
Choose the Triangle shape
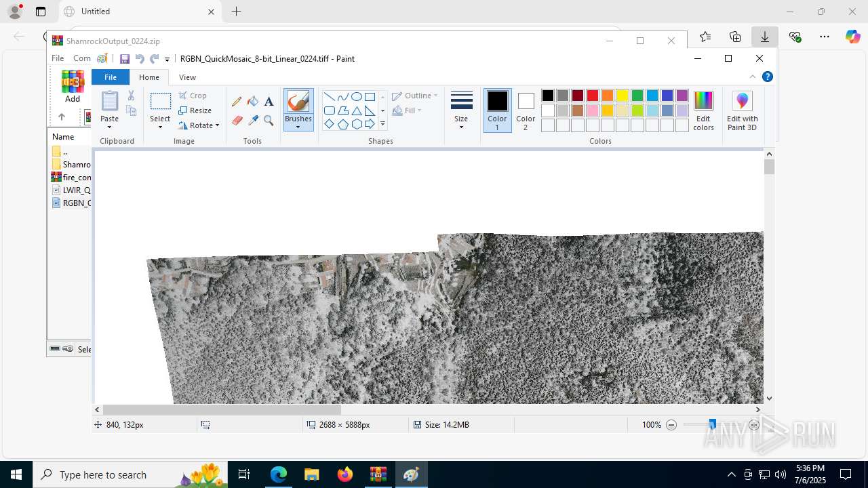point(356,110)
